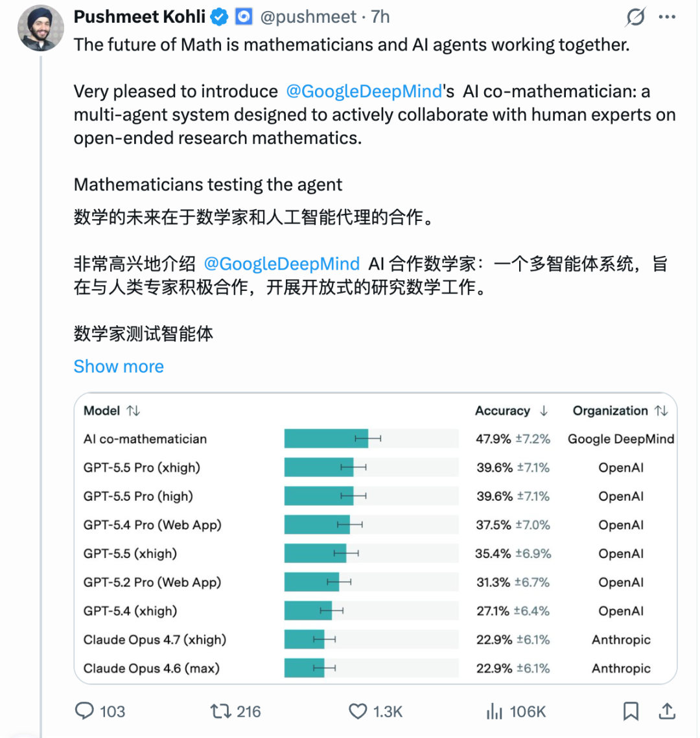Click the affiliation badge beside verified checkmark
The width and height of the screenshot is (700, 738).
click(244, 17)
